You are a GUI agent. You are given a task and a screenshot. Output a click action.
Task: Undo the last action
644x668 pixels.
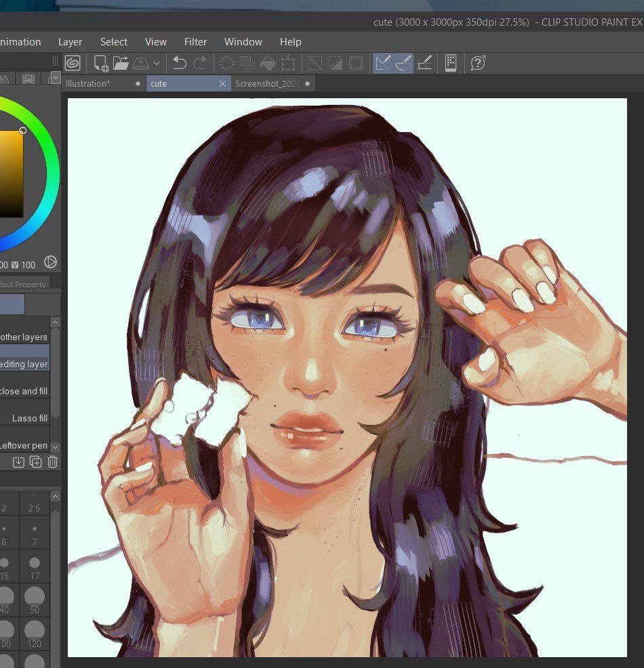pos(180,64)
